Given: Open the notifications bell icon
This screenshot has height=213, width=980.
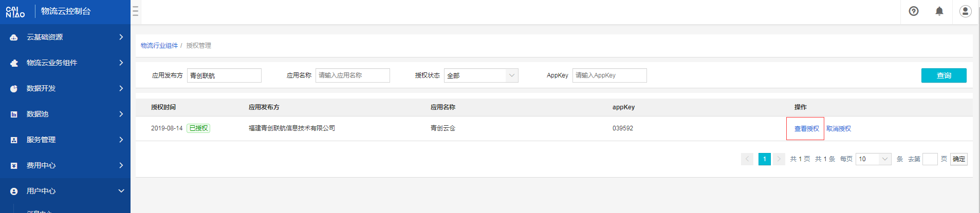Looking at the screenshot, I should [x=939, y=11].
